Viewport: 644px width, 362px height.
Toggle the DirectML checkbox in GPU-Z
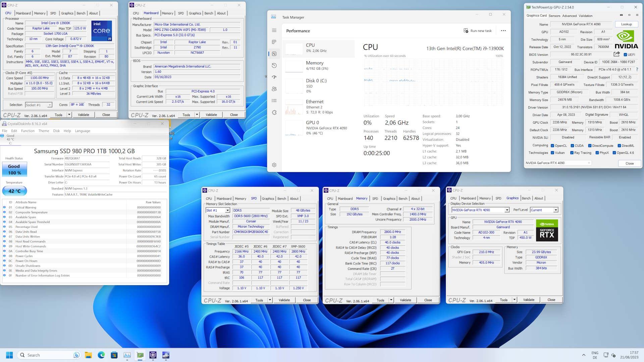click(x=619, y=146)
